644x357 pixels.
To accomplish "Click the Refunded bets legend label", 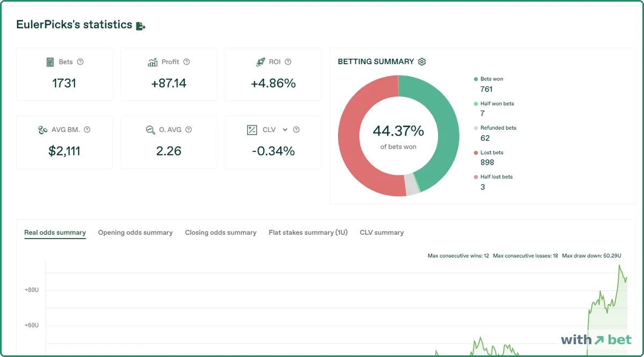I will tap(498, 128).
